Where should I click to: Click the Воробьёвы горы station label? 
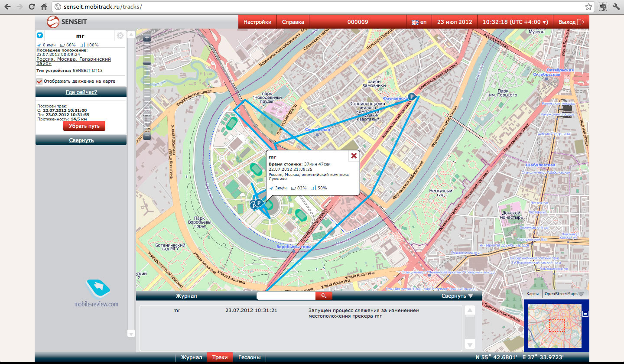[294, 247]
